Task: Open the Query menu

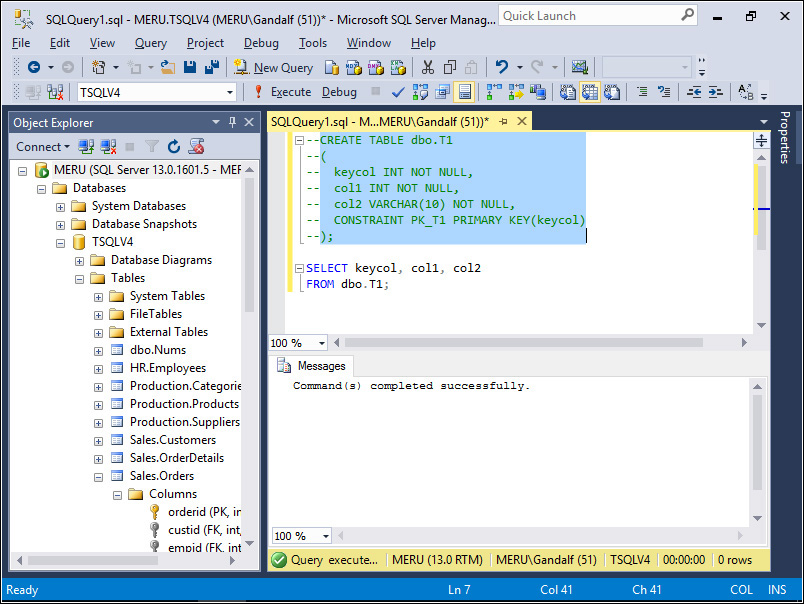Action: [x=151, y=43]
